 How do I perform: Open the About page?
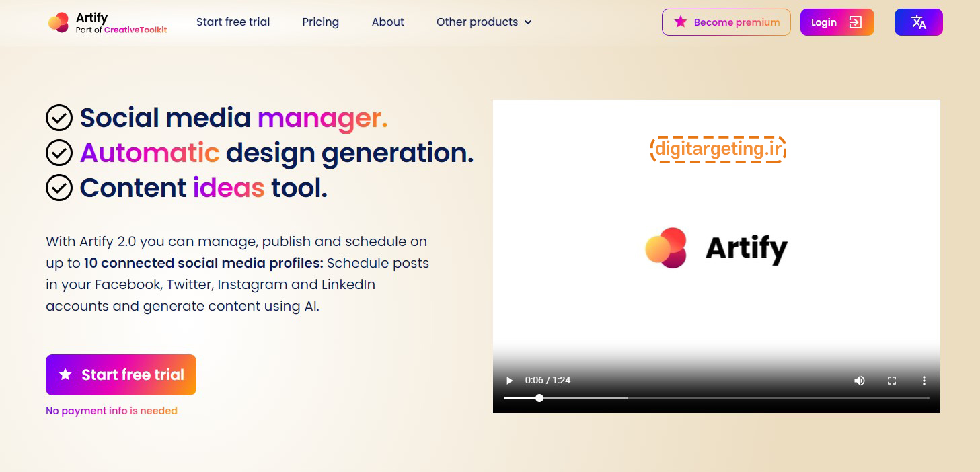click(x=388, y=22)
